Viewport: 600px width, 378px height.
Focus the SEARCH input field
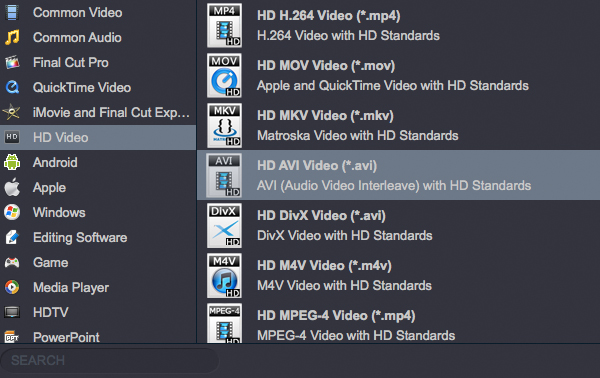click(x=110, y=360)
